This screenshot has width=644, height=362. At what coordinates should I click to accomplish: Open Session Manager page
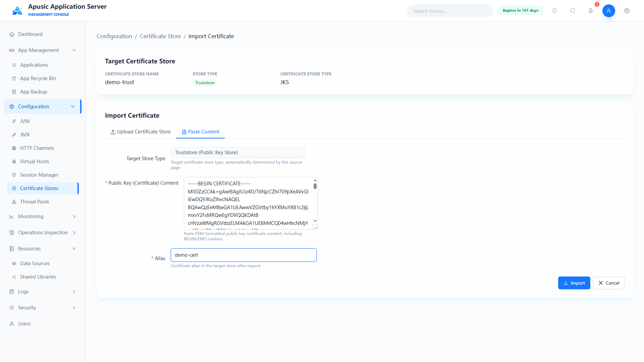click(x=43, y=175)
